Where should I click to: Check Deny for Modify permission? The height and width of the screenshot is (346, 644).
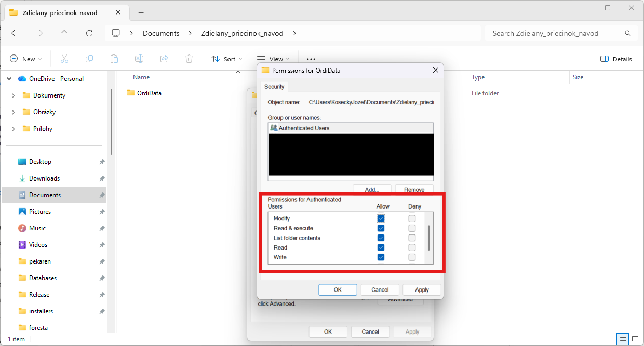[x=412, y=218]
